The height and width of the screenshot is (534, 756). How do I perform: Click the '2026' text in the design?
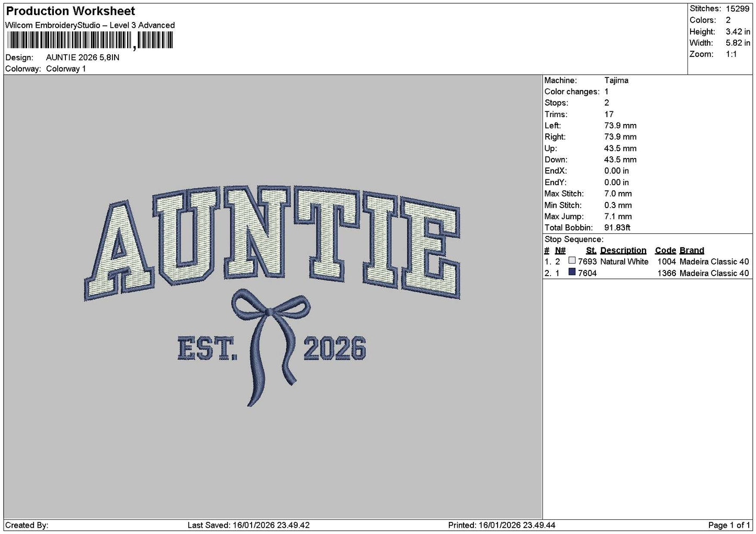pyautogui.click(x=335, y=348)
